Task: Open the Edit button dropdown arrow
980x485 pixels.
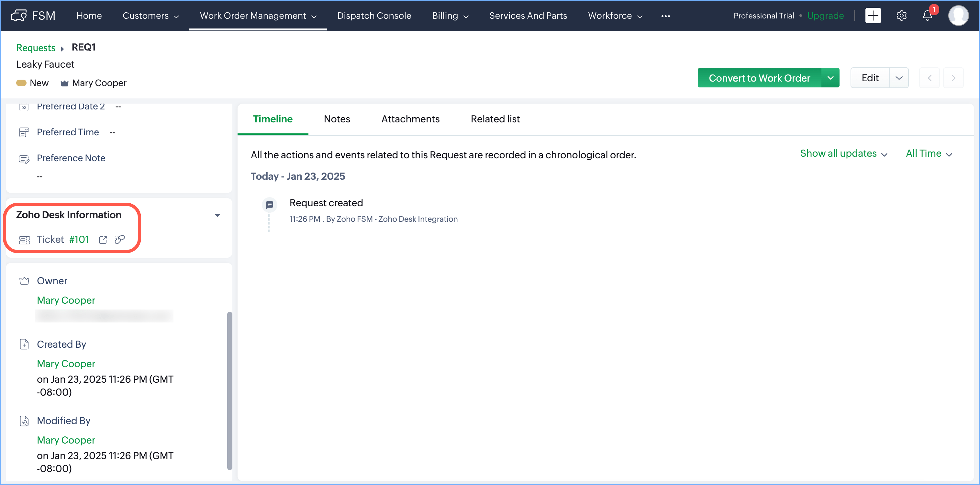Action: pos(899,78)
